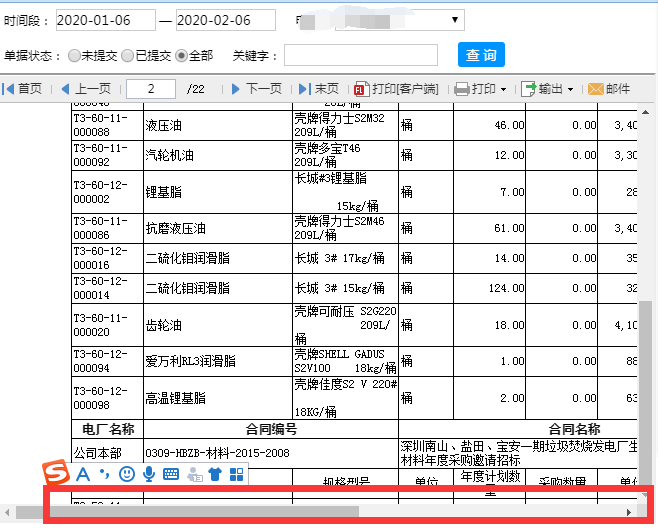Click the 查询 search button

tap(481, 55)
